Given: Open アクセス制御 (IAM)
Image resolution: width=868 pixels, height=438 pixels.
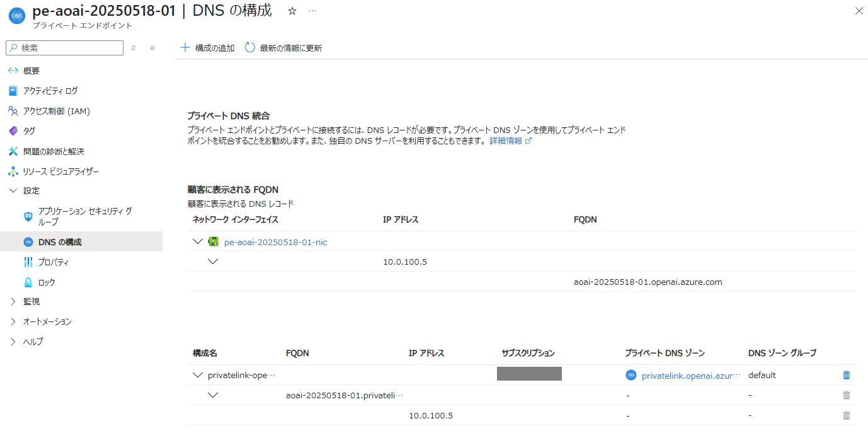Looking at the screenshot, I should point(57,111).
